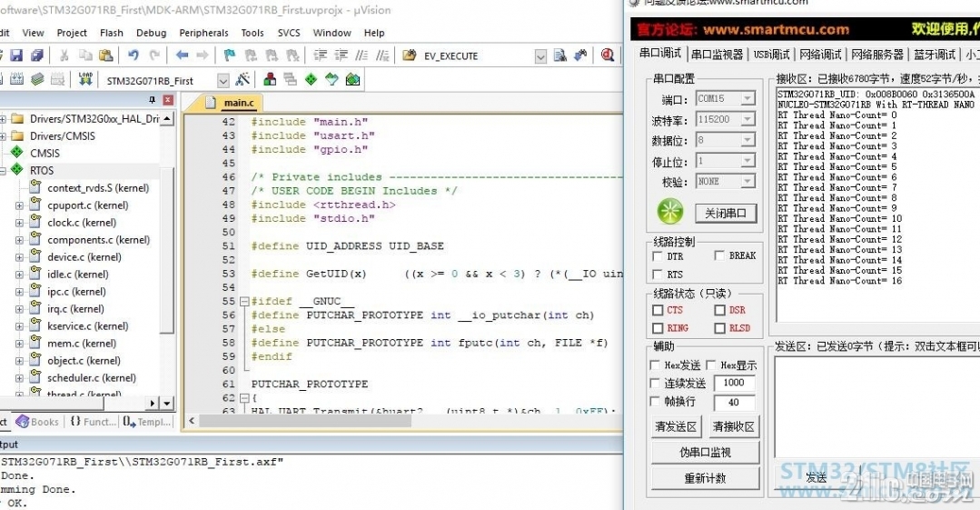Open the Pack Installer icon
The image size is (980, 510).
pos(352,79)
